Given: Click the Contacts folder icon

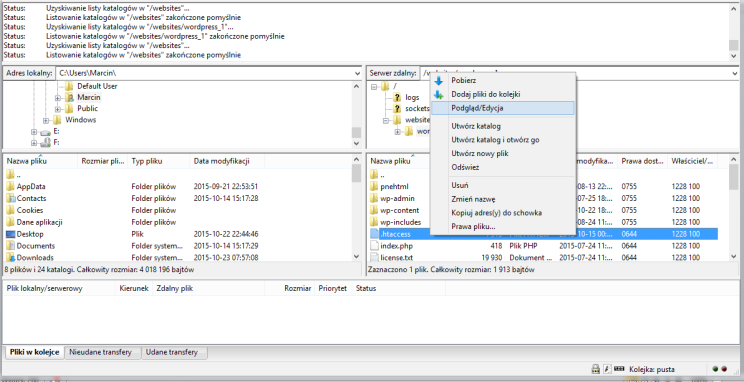Looking at the screenshot, I should (10, 198).
